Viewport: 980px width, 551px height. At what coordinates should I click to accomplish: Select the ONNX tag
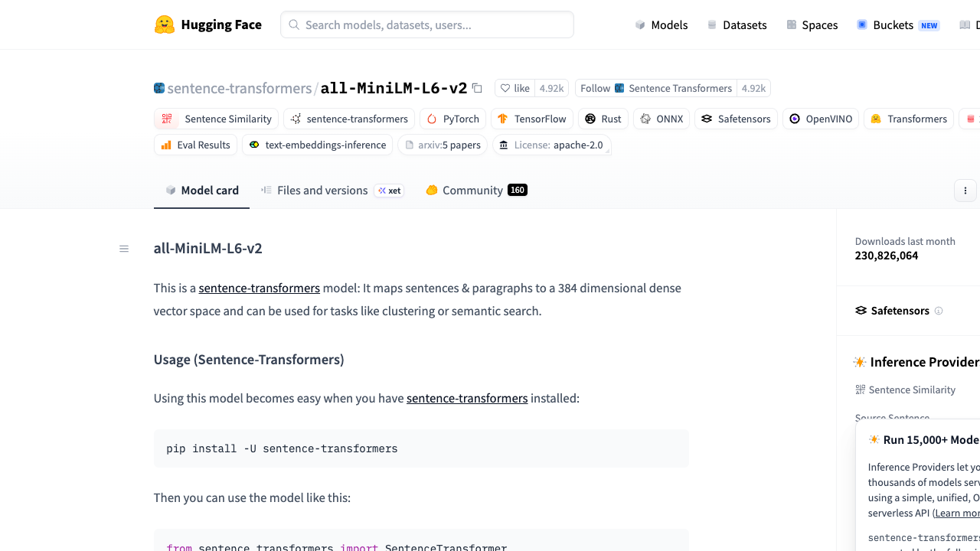[x=661, y=119]
